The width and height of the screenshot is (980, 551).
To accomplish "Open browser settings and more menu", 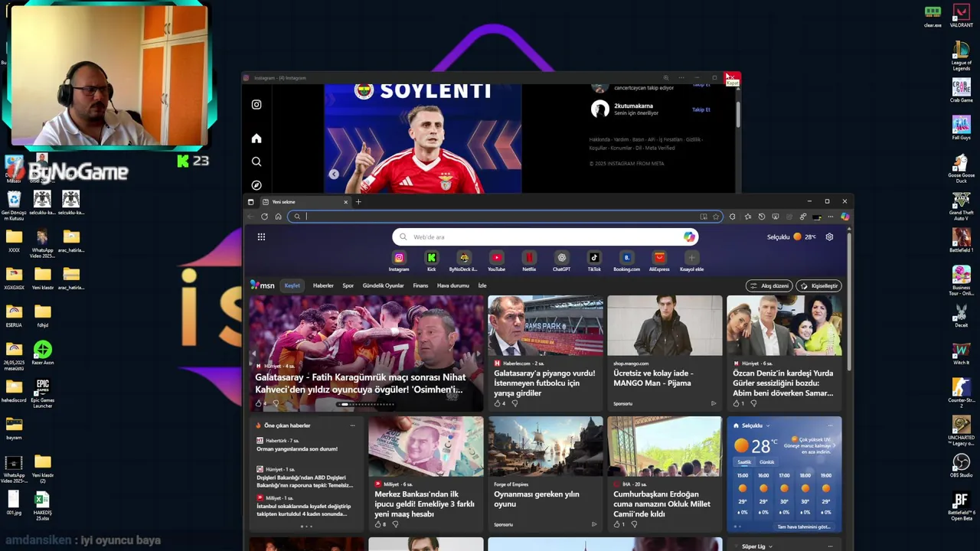I will [830, 217].
